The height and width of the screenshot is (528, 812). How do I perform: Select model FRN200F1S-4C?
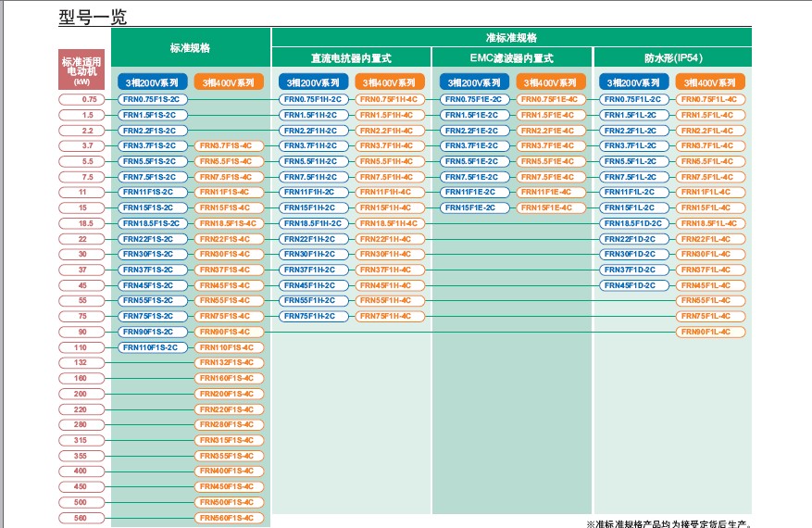pyautogui.click(x=229, y=394)
